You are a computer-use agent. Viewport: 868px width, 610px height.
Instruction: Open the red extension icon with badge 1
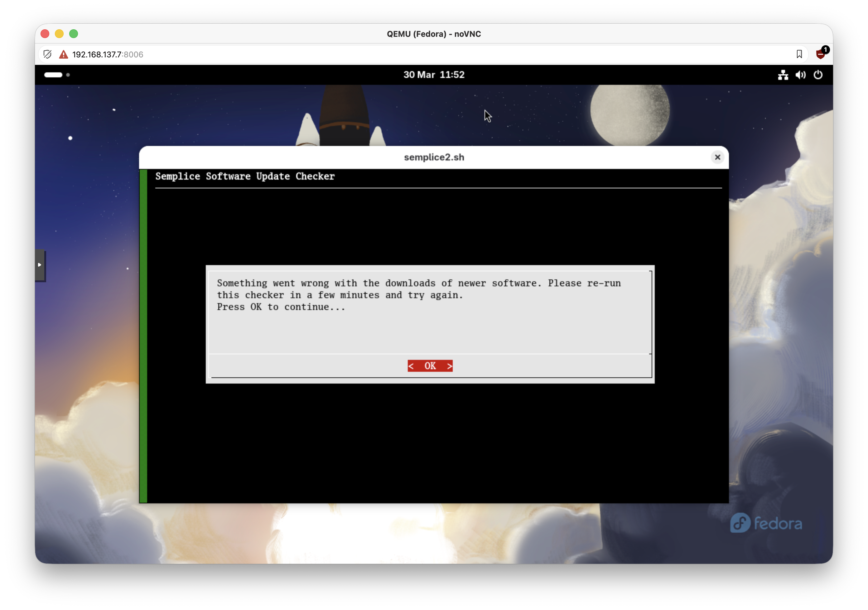tap(820, 54)
